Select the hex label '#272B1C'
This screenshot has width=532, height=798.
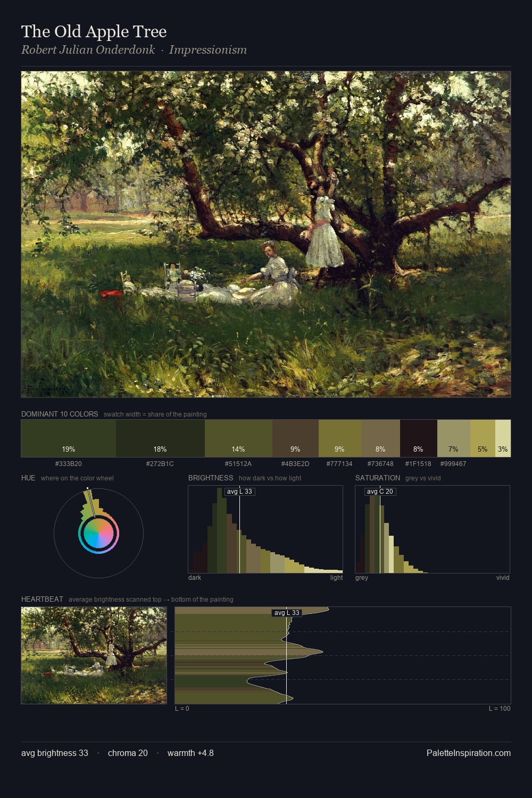coord(160,464)
